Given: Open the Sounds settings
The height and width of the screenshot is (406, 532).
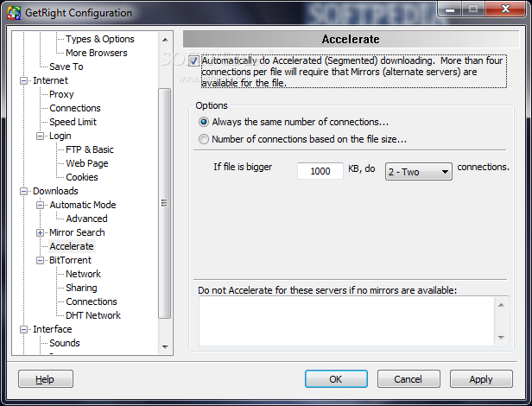Looking at the screenshot, I should (65, 343).
